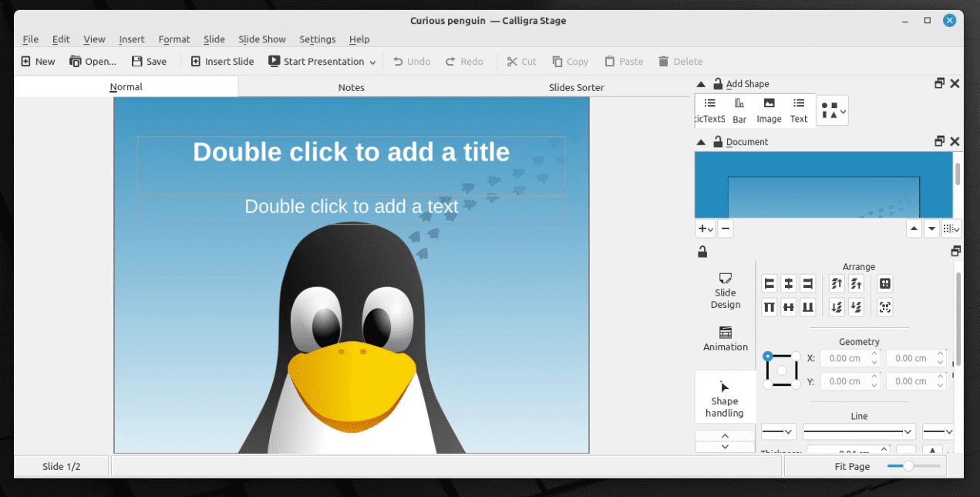Remove slide with the minus button in Document
The image size is (980, 497).
click(726, 228)
